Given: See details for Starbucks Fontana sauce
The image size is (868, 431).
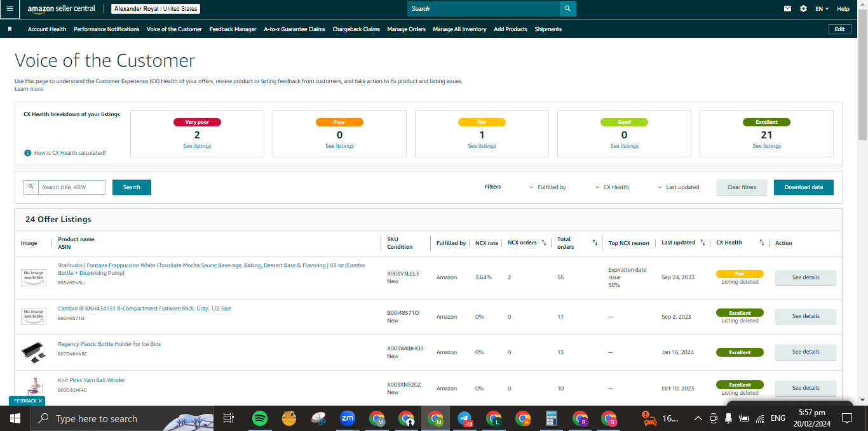Looking at the screenshot, I should [x=805, y=277].
